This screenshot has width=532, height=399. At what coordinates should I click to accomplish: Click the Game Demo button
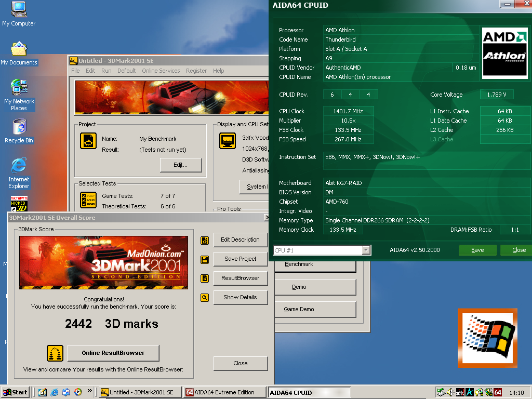pyautogui.click(x=315, y=310)
